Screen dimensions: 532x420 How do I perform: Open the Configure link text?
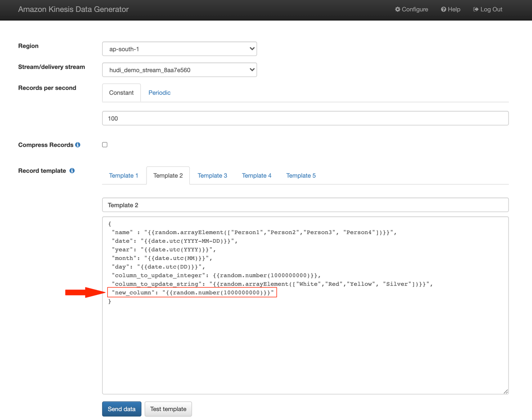415,9
